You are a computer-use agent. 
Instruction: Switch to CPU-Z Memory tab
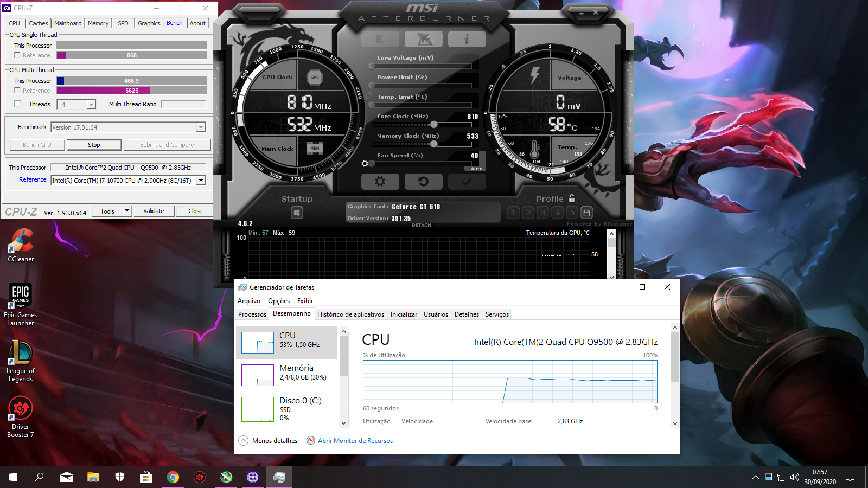98,23
